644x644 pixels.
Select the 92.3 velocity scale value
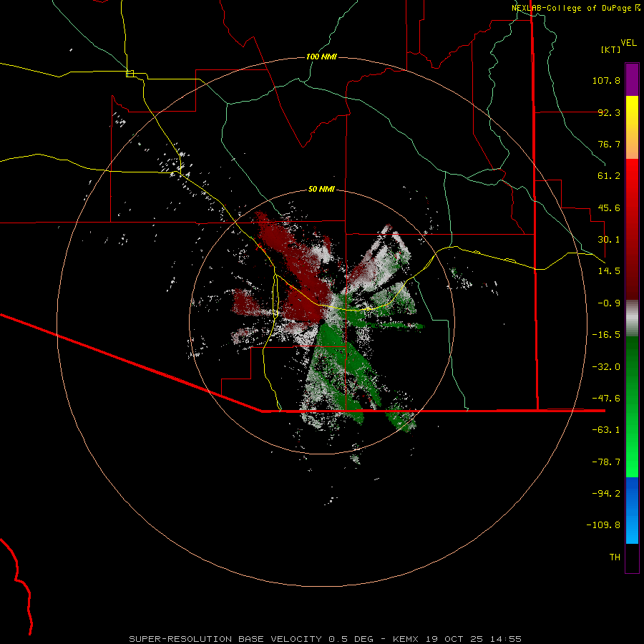point(609,112)
